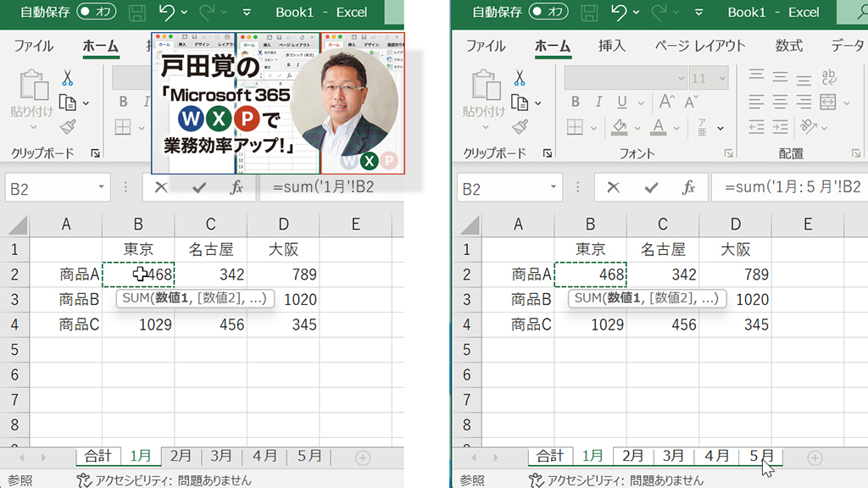The image size is (868, 488).
Task: Align text right in right window
Action: (x=804, y=102)
